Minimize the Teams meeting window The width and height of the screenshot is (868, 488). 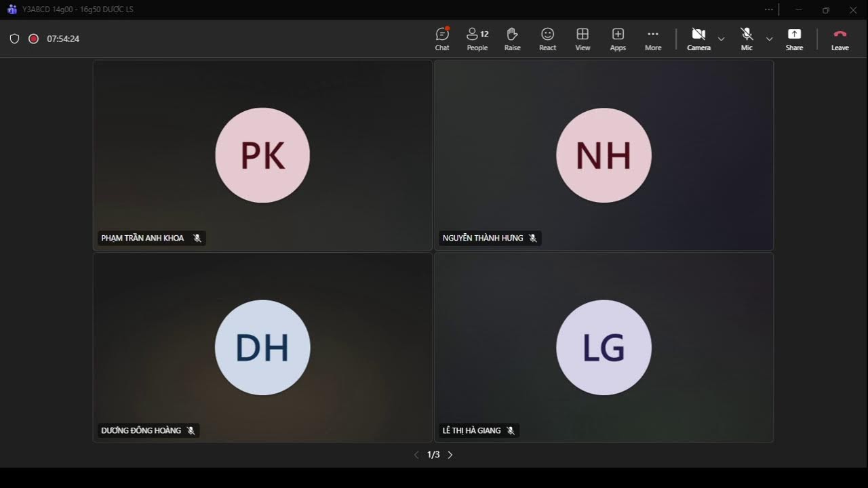point(799,9)
